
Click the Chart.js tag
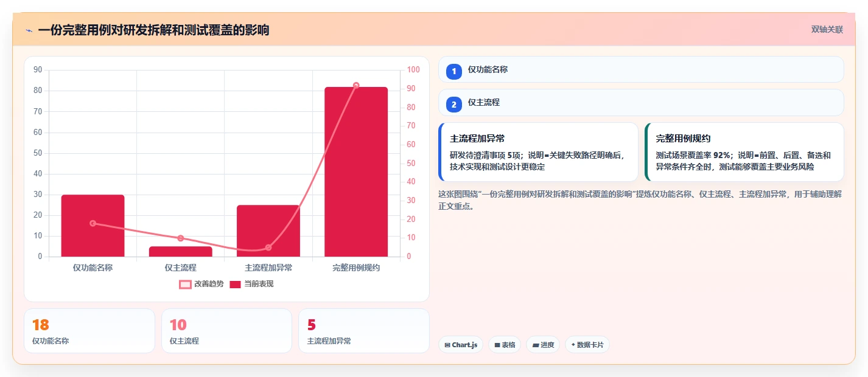tap(461, 345)
